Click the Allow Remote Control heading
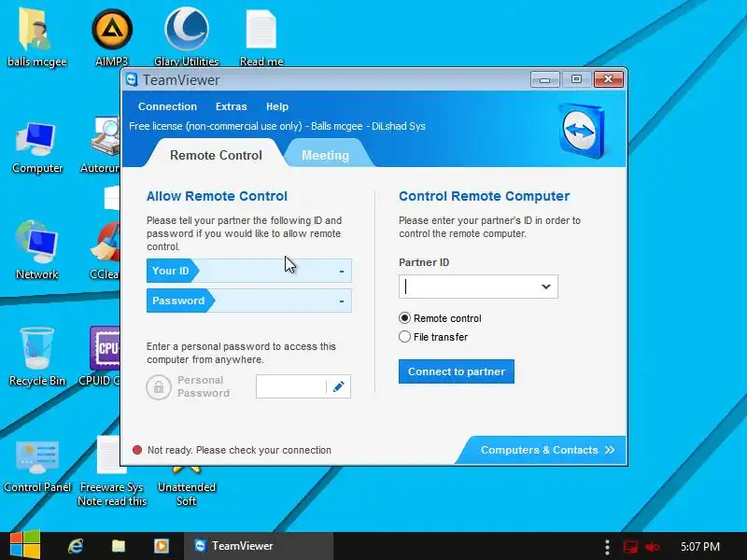 coord(217,196)
